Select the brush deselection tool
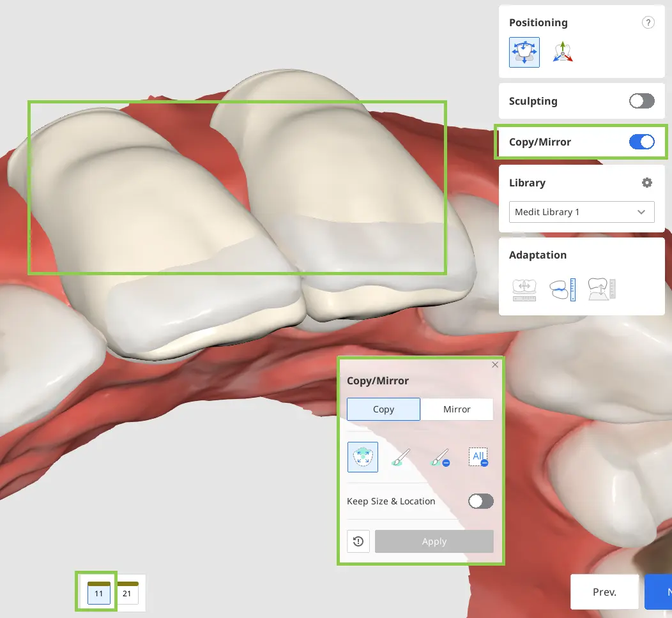672x618 pixels. pyautogui.click(x=439, y=457)
